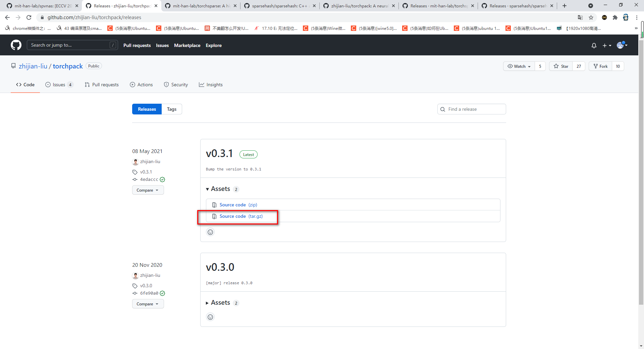This screenshot has height=349, width=644.
Task: Open the Compare dropdown for v0.3.1
Action: pyautogui.click(x=148, y=190)
